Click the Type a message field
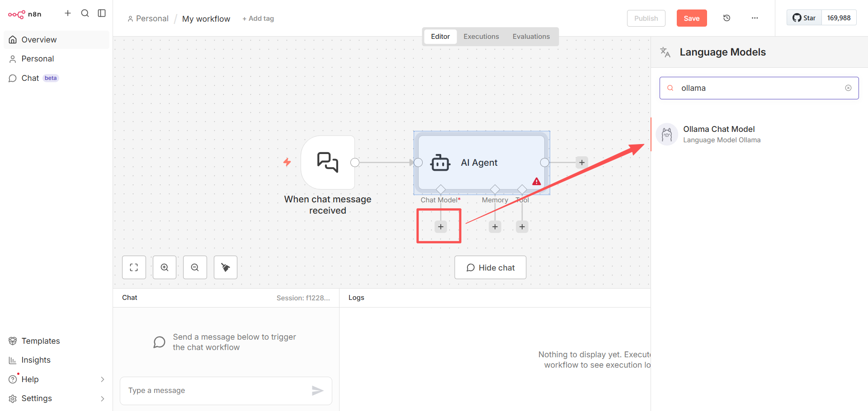 coord(217,390)
